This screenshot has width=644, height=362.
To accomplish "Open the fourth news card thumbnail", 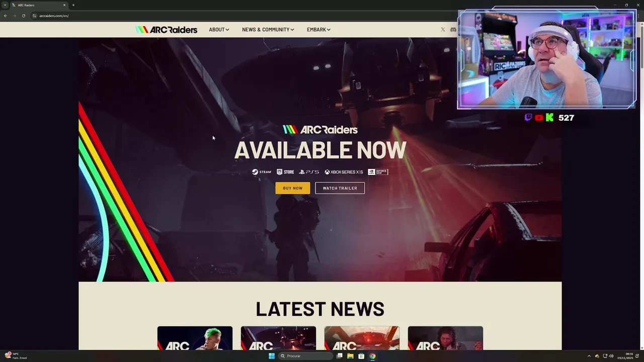I will [445, 338].
